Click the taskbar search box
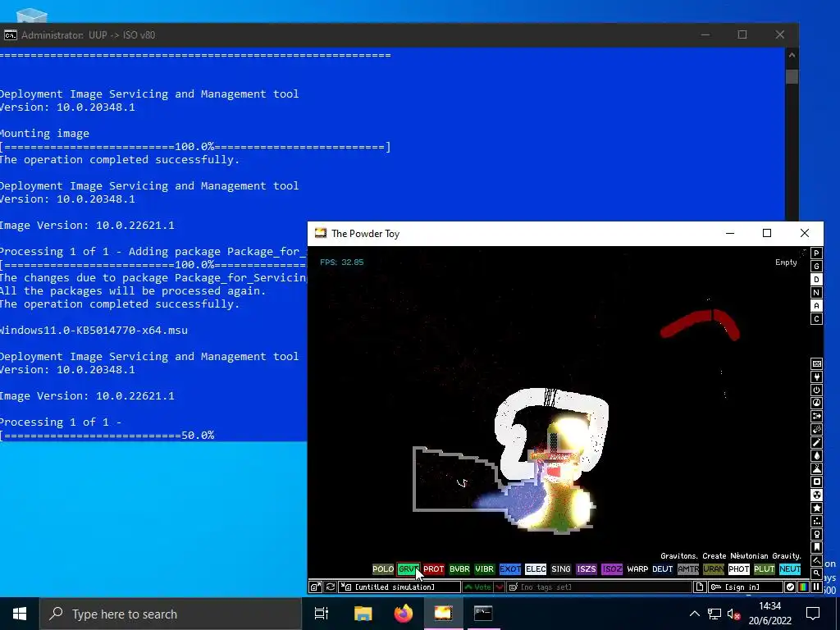The height and width of the screenshot is (630, 840). [x=171, y=614]
